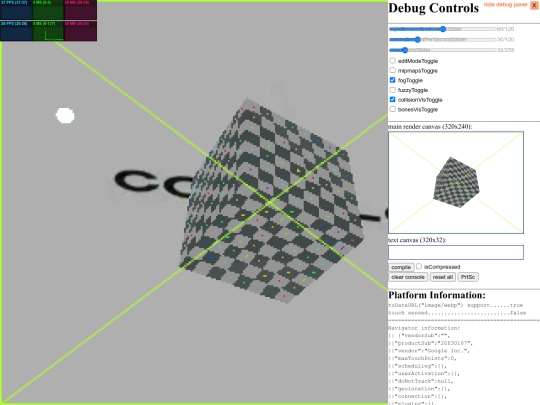This screenshot has width=540, height=405.
Task: Enable the bonesVisToggle checkbox
Action: pos(392,109)
